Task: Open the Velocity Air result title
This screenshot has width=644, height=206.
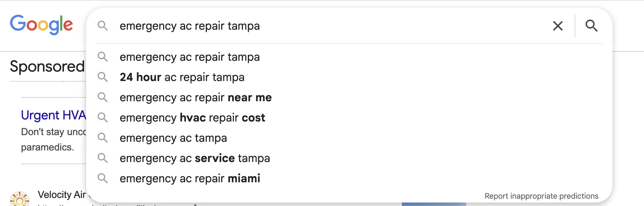Action: [62, 194]
